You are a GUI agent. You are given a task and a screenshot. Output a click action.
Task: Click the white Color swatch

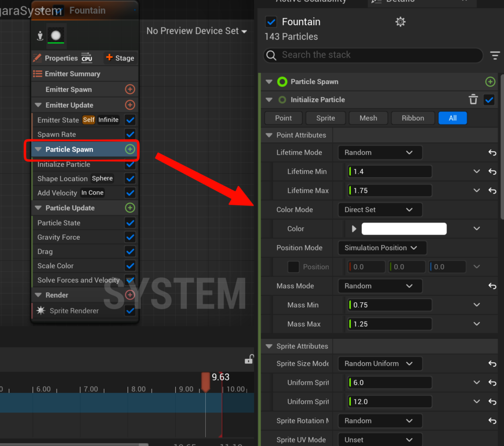(404, 229)
